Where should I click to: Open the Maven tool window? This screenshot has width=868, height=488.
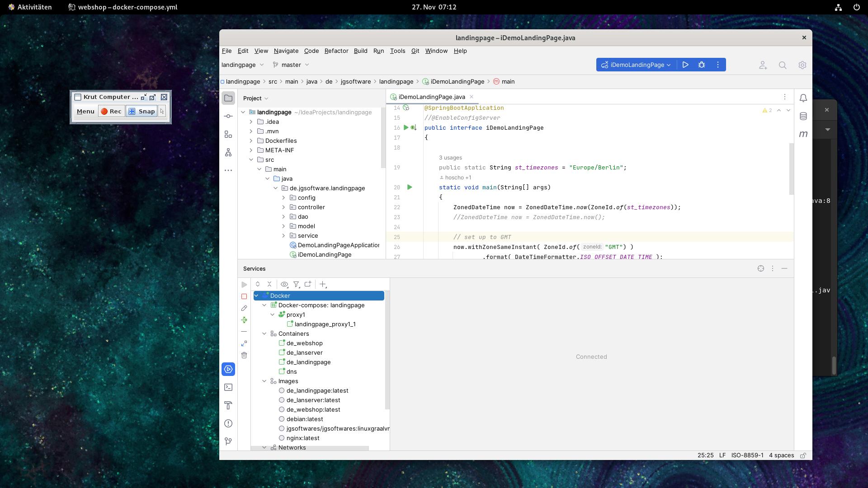pos(803,134)
